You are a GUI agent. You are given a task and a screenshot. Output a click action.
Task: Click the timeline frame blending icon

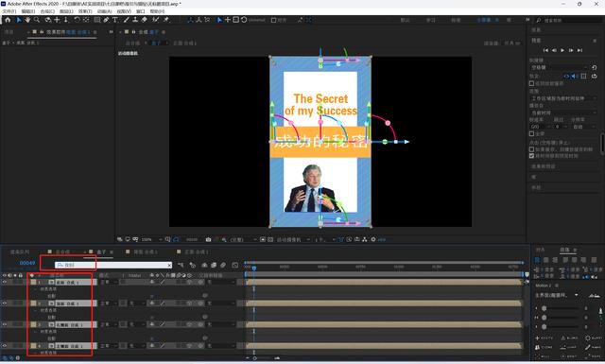214,265
